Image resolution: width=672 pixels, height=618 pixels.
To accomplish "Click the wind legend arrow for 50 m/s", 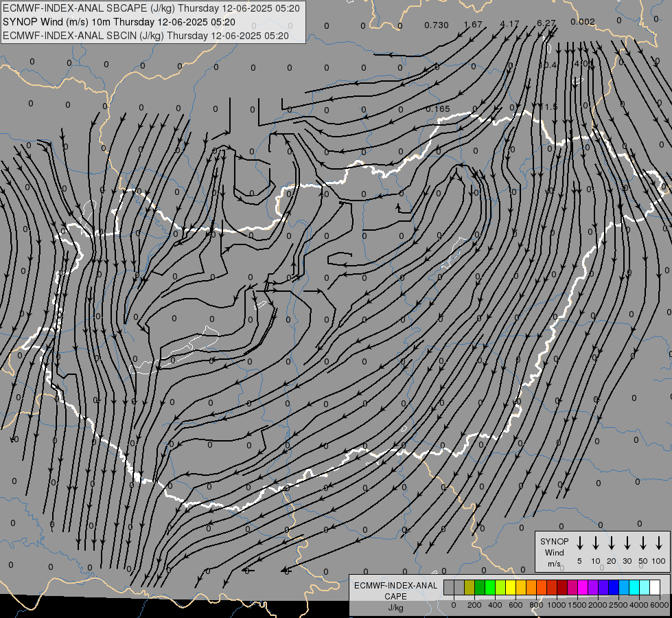I will (x=643, y=542).
